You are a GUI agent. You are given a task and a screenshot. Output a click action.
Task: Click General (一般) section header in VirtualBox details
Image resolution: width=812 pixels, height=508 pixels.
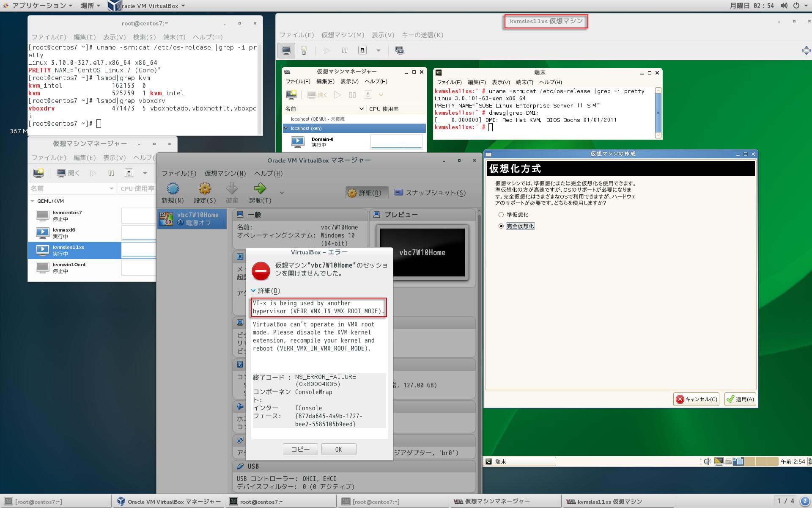coord(300,215)
